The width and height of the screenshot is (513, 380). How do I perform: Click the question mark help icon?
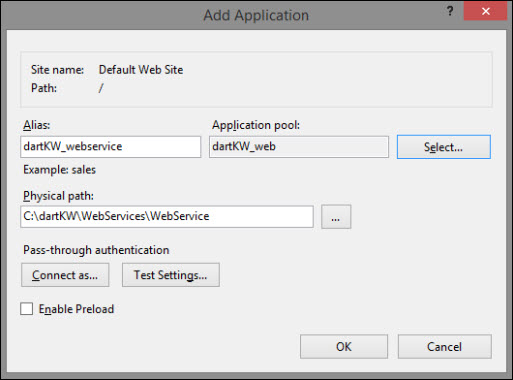click(450, 12)
